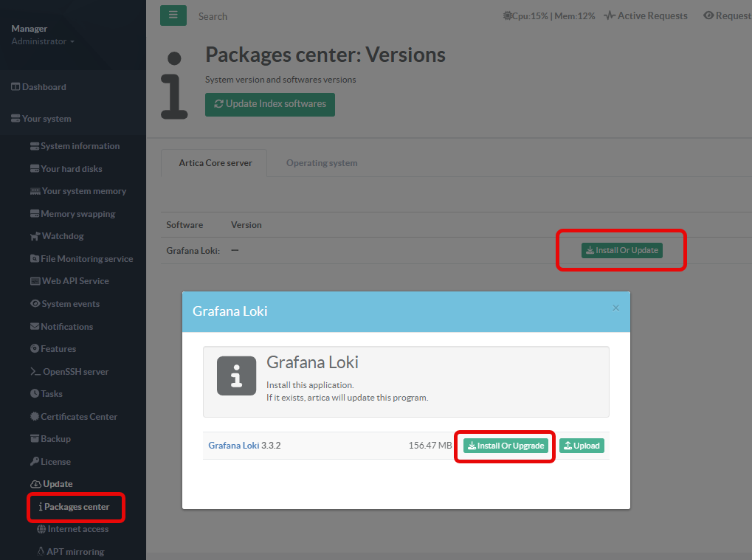752x560 pixels.
Task: Click the Tasks clock icon
Action: [35, 394]
